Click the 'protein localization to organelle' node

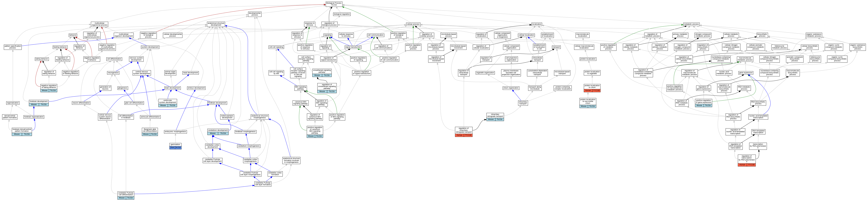tap(592, 73)
